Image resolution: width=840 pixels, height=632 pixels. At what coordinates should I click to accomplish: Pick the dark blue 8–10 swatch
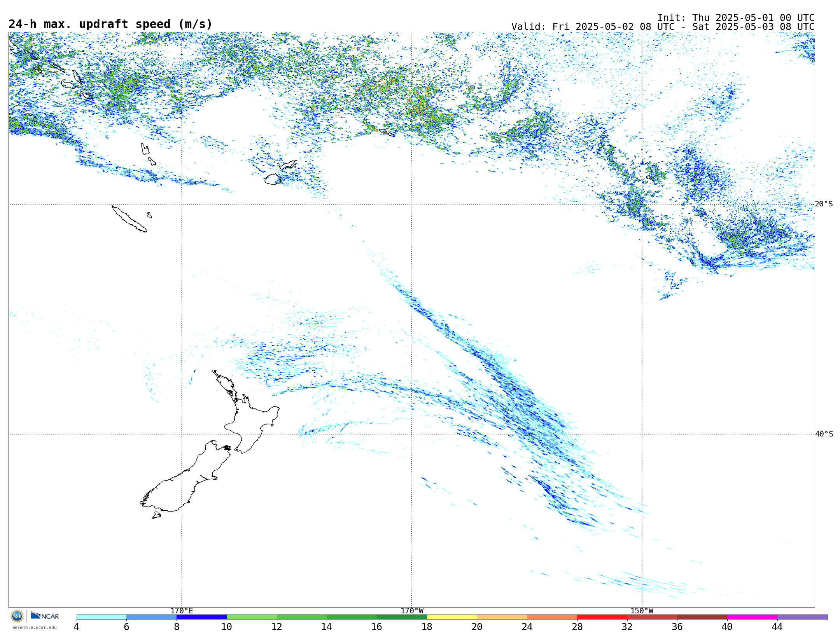[x=201, y=617]
